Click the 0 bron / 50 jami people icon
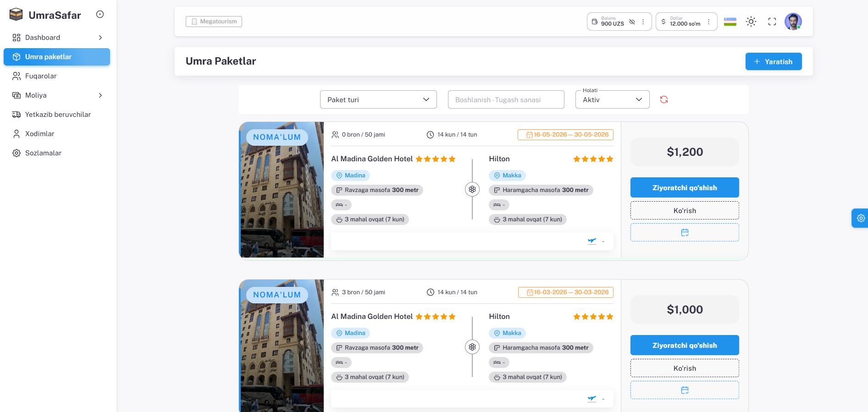Viewport: 868px width, 412px height. click(x=335, y=135)
